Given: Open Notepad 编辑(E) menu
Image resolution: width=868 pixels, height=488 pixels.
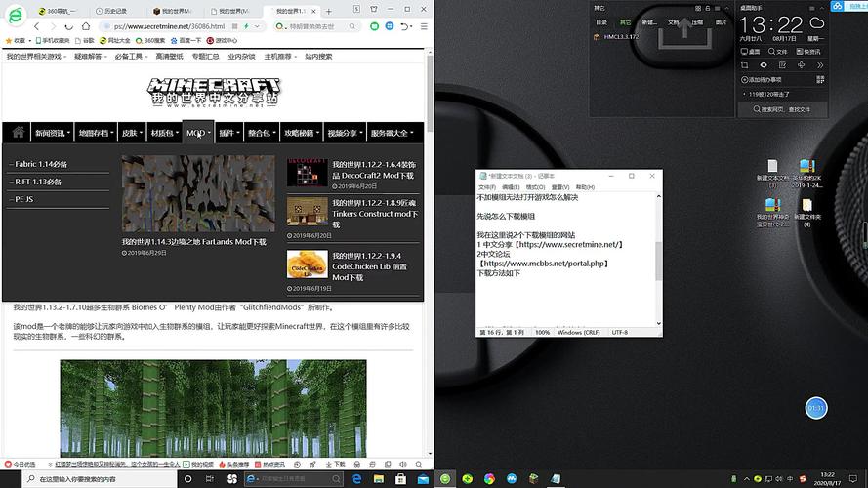Looking at the screenshot, I should (511, 187).
